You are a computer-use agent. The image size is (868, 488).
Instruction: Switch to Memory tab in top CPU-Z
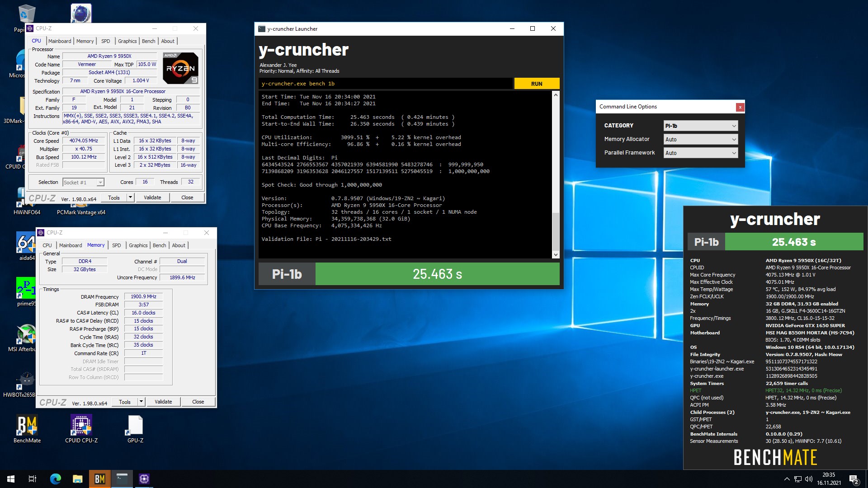85,41
